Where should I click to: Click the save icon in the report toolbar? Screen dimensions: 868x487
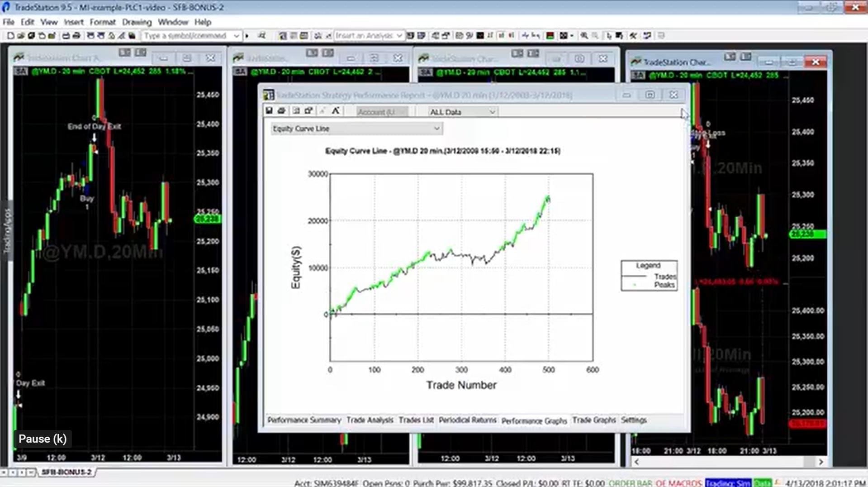[269, 111]
